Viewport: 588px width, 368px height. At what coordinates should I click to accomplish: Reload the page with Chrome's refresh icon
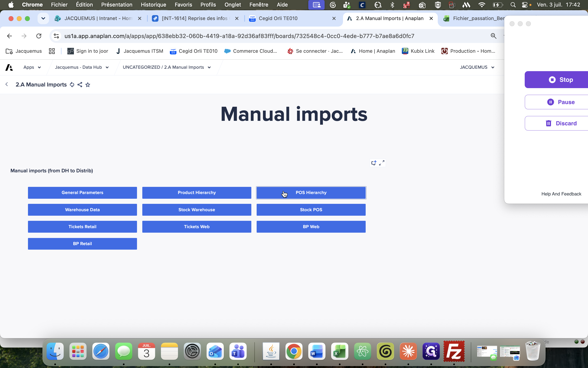coord(39,36)
